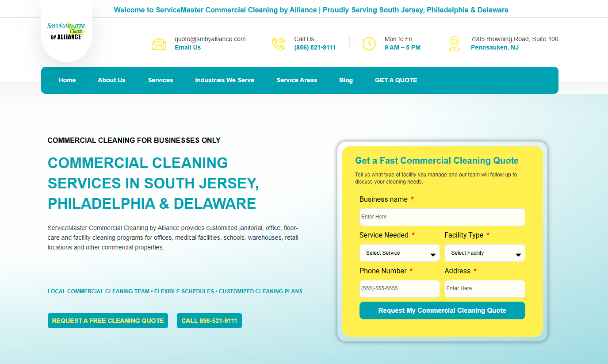Click the Mon to Fri text
Image resolution: width=608 pixels, height=364 pixels.
398,39
